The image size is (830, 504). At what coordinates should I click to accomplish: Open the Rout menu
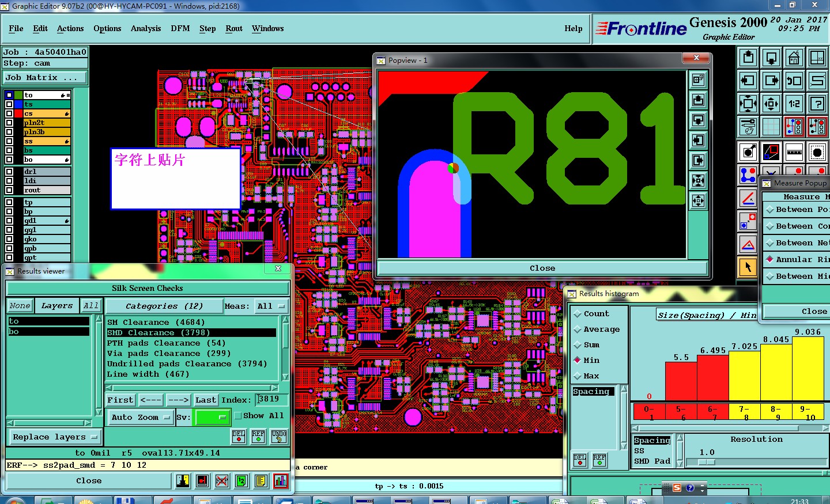click(234, 29)
